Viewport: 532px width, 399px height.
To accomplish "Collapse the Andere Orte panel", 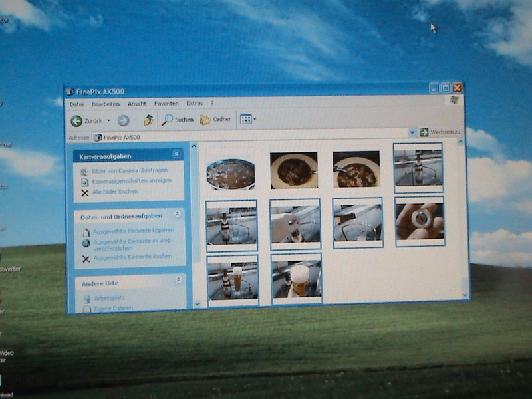I will (x=178, y=280).
